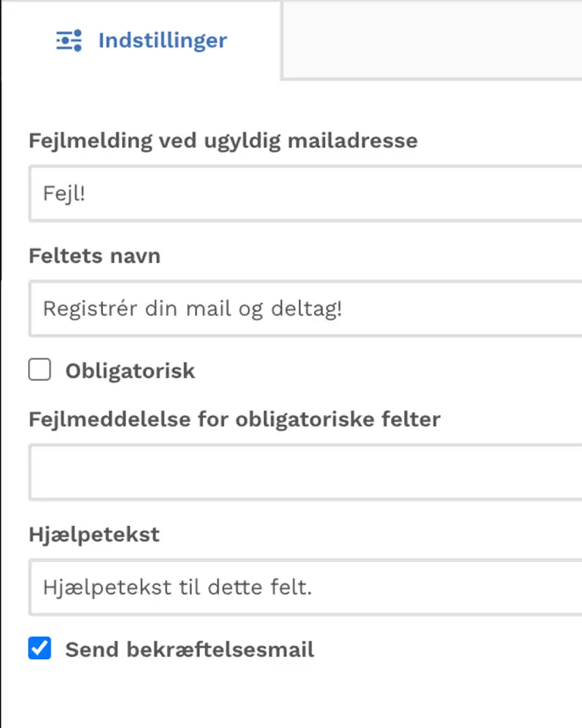Click the 'Hjælpetekst til dette felt.' text
The image size is (582, 728).
tap(177, 588)
